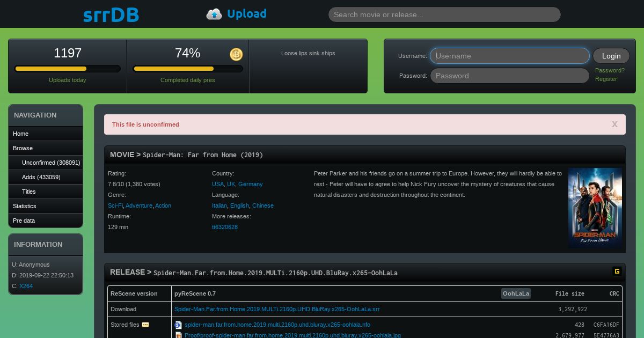Open Statistics in navigation

[46, 206]
